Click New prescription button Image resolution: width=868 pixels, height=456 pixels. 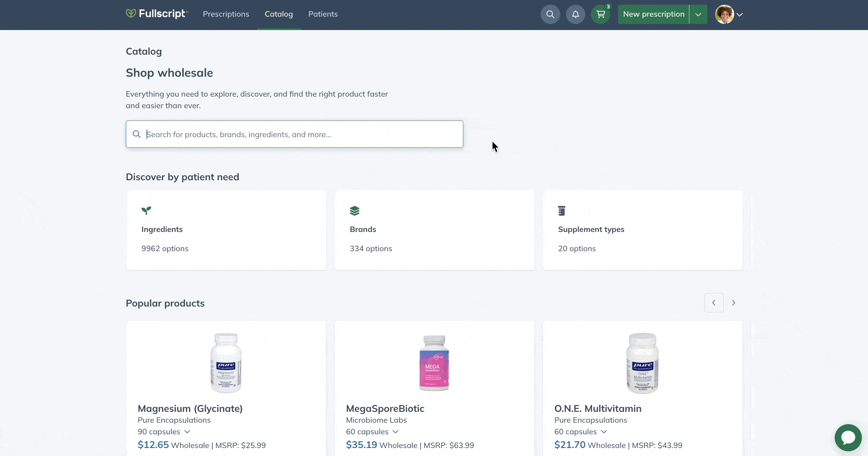coord(654,14)
